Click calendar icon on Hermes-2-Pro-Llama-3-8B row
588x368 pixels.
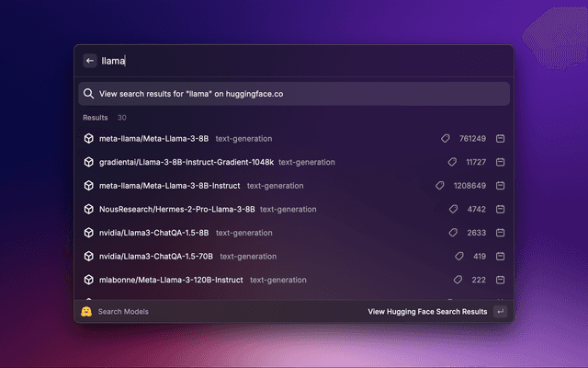501,210
